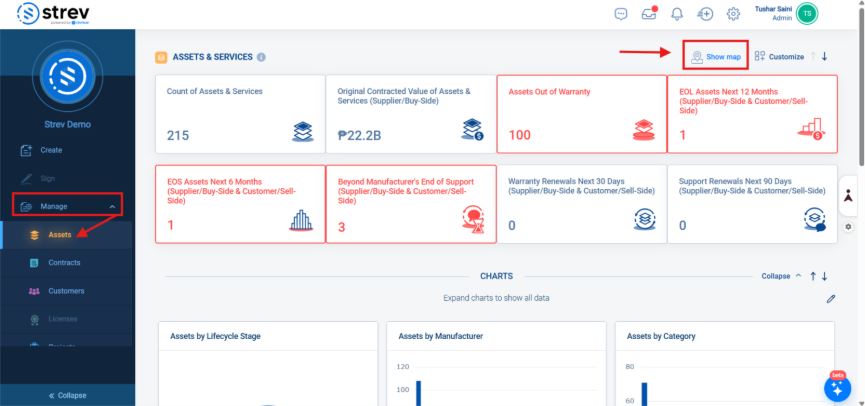Click the Show map button
The height and width of the screenshot is (406, 865).
pos(715,57)
